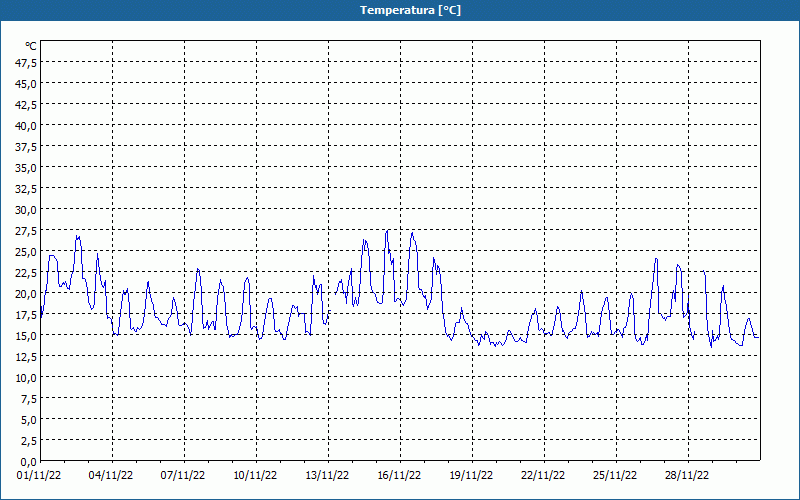The width and height of the screenshot is (800, 500).
Task: Select the 22,5 y-axis value
Action: pyautogui.click(x=26, y=273)
